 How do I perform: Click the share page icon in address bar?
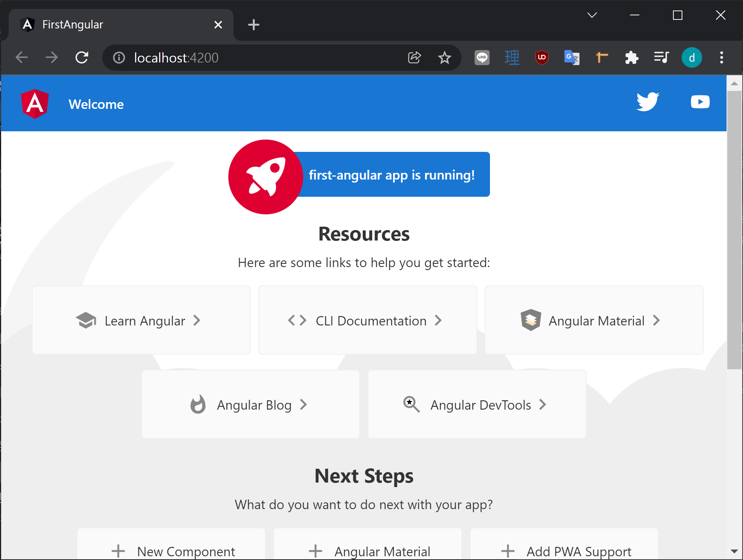[x=414, y=58]
